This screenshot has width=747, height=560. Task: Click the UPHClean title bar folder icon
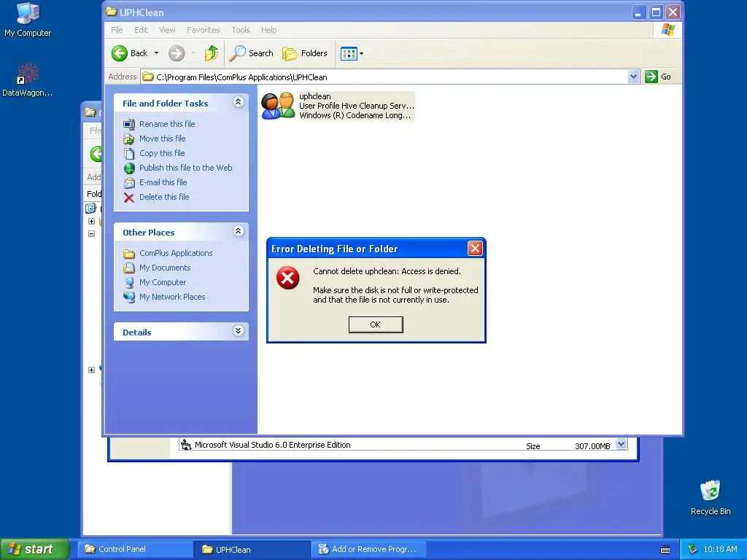click(x=112, y=12)
